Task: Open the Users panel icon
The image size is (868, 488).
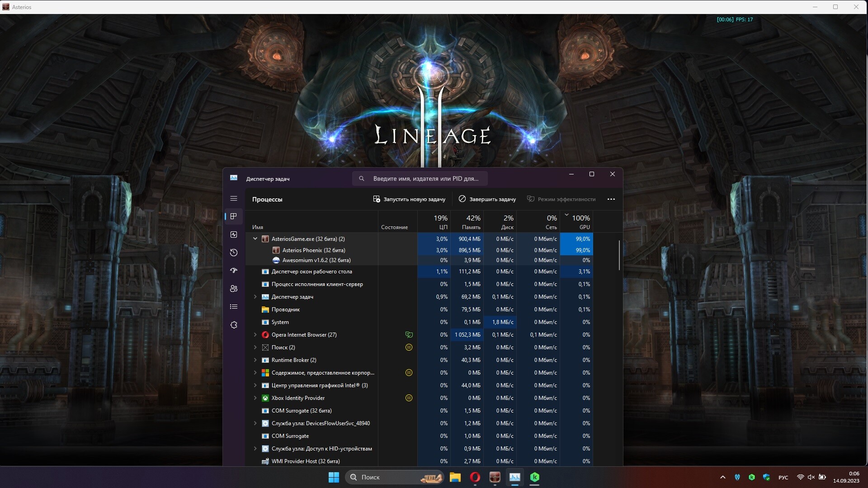Action: coord(234,288)
